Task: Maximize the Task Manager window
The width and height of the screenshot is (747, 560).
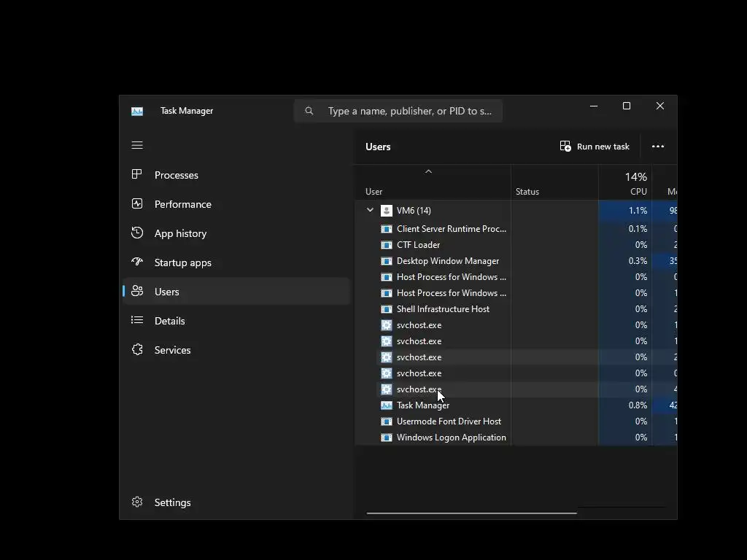Action: coord(627,106)
